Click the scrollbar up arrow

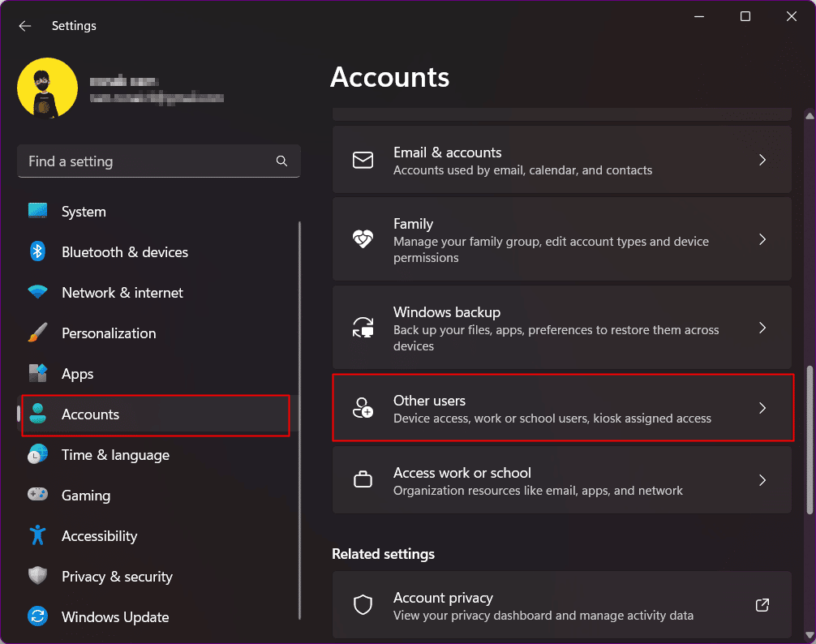coord(810,116)
